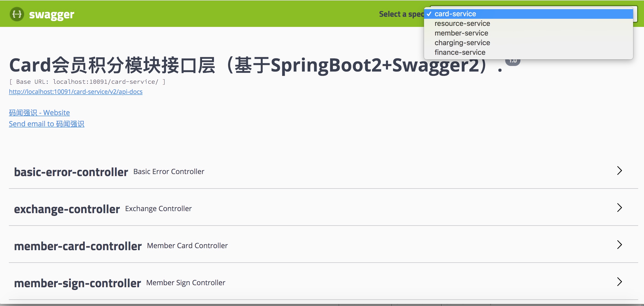The height and width of the screenshot is (306, 644).
Task: Open the card-service v2 api-docs link
Action: [x=76, y=92]
